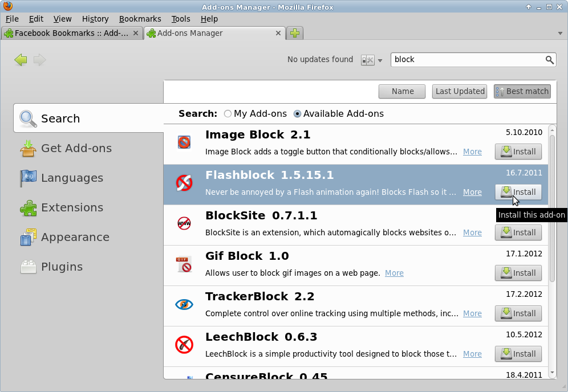568x392 pixels.
Task: Open More link for LeechBlock
Action: point(472,354)
